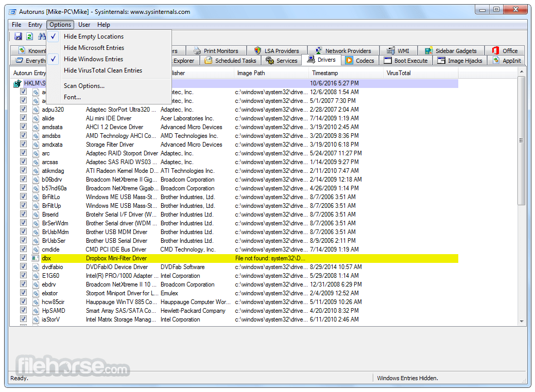Click scrollbar down arrow in list

coord(521,321)
